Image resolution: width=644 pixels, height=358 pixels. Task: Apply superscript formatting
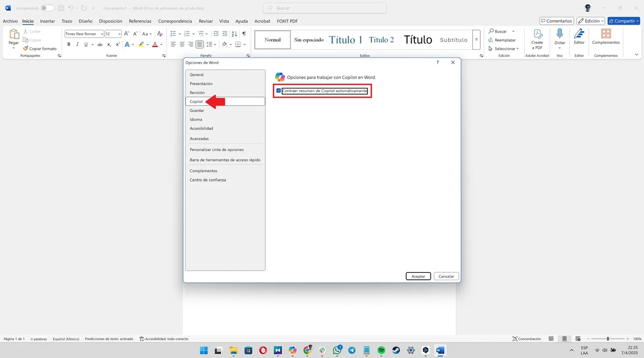tap(118, 44)
